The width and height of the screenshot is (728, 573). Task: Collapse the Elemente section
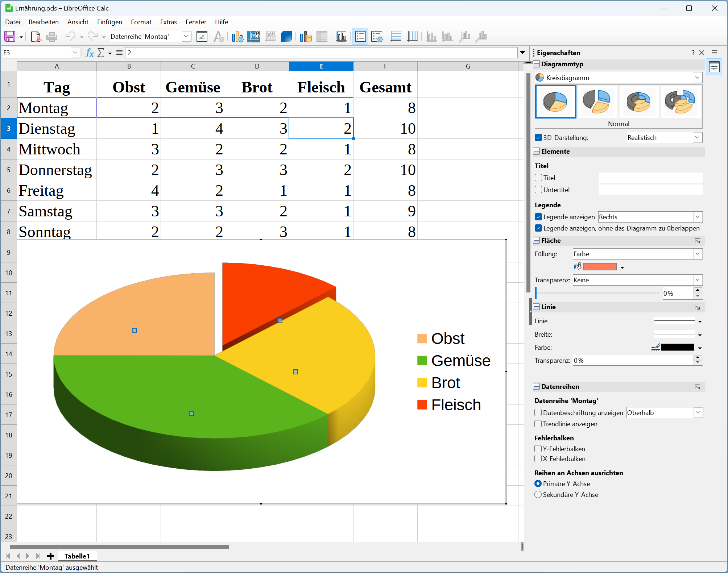tap(537, 151)
